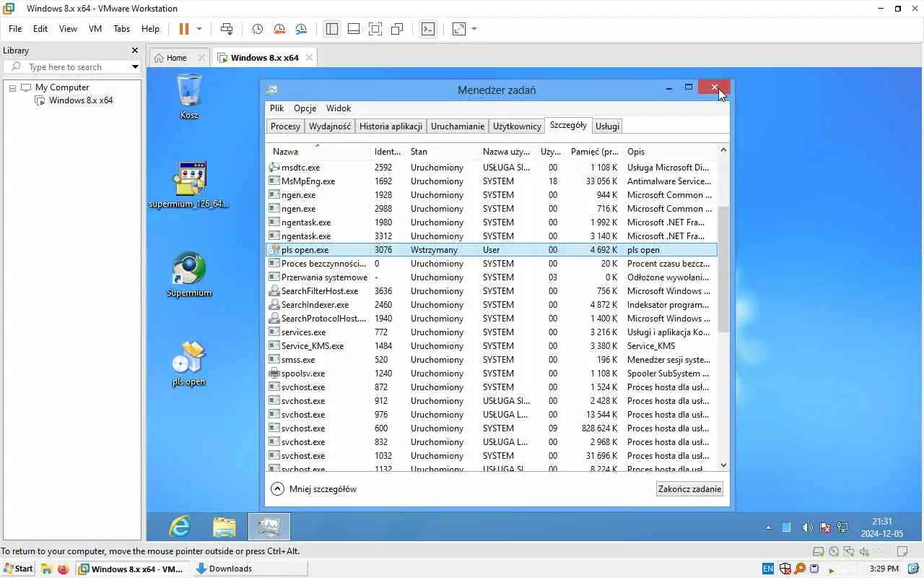
Task: Sort by the Stan column header
Action: point(441,151)
